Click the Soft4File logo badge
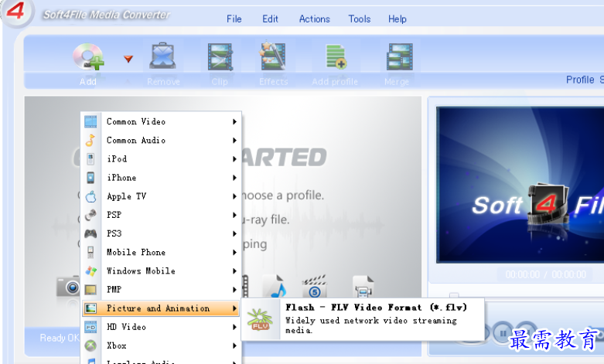The image size is (604, 364). (16, 12)
